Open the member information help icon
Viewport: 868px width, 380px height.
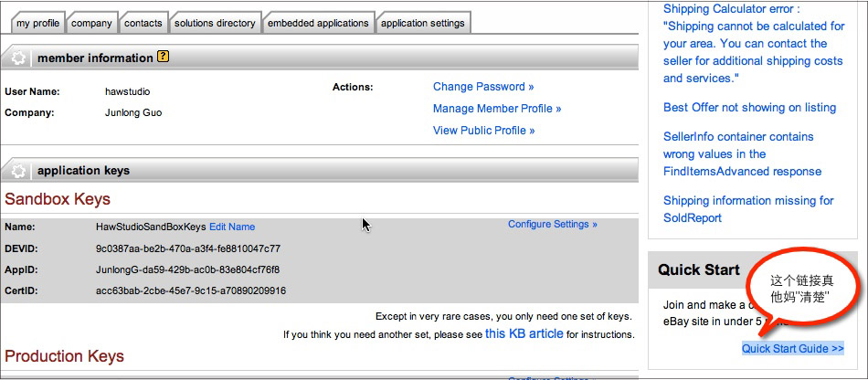coord(163,57)
